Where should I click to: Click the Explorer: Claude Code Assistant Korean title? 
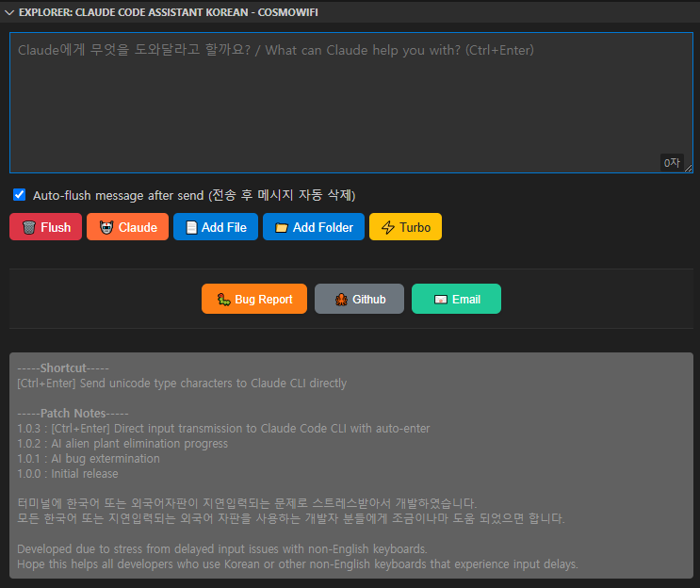[x=169, y=12]
